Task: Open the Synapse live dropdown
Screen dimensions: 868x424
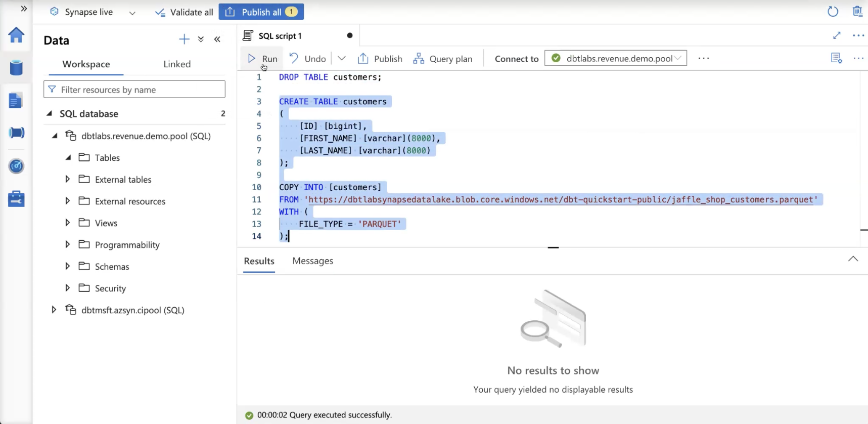Action: pos(132,13)
